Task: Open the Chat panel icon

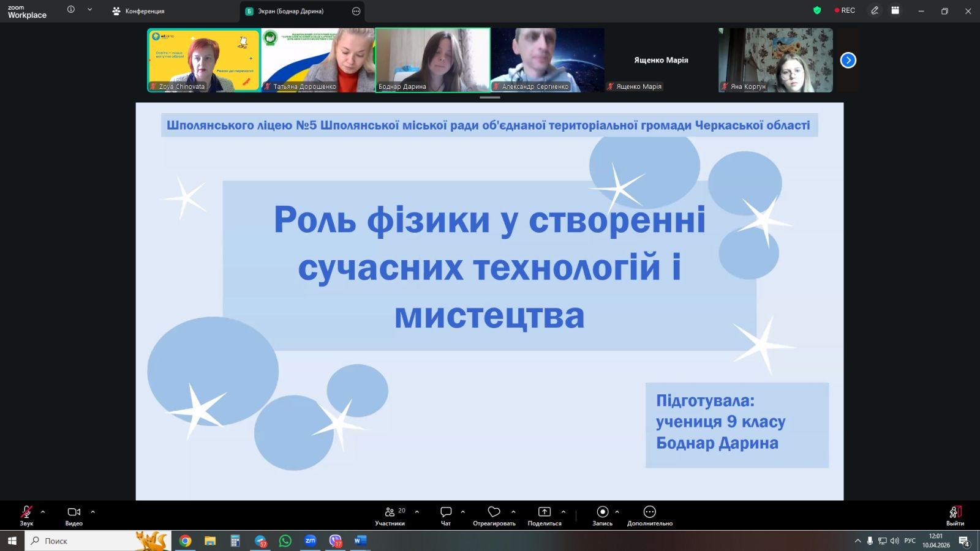Action: click(446, 512)
